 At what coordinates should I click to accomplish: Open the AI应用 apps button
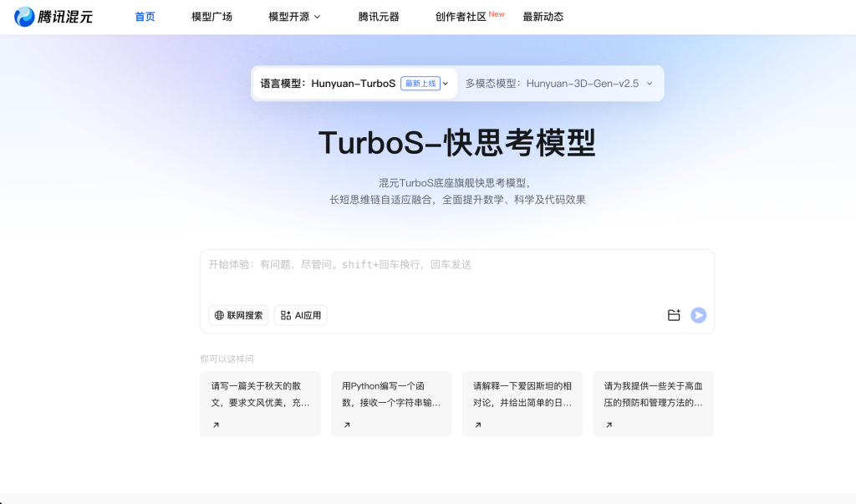[x=300, y=315]
